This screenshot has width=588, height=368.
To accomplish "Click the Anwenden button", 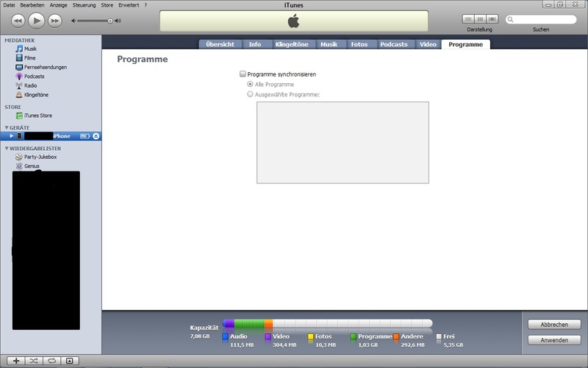I will click(554, 340).
